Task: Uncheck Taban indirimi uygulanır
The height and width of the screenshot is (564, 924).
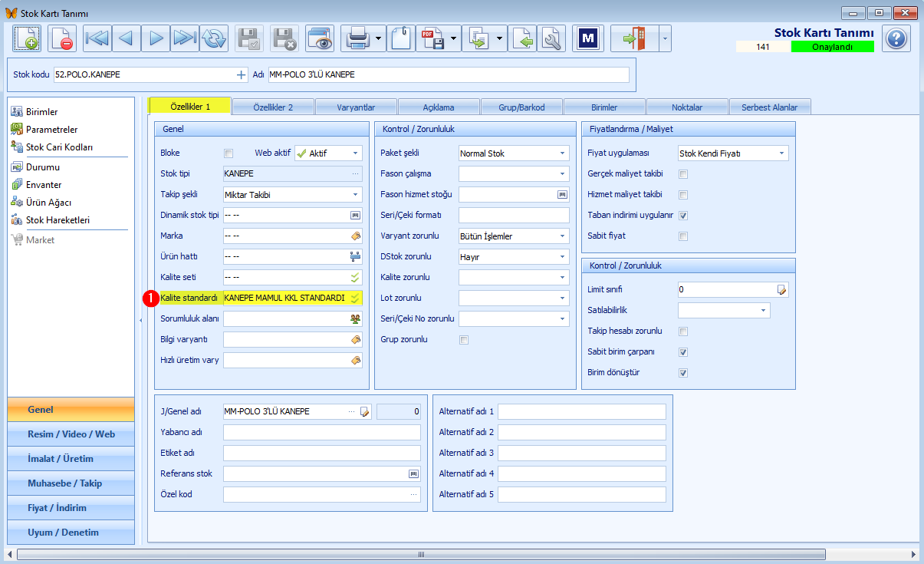Action: point(683,216)
